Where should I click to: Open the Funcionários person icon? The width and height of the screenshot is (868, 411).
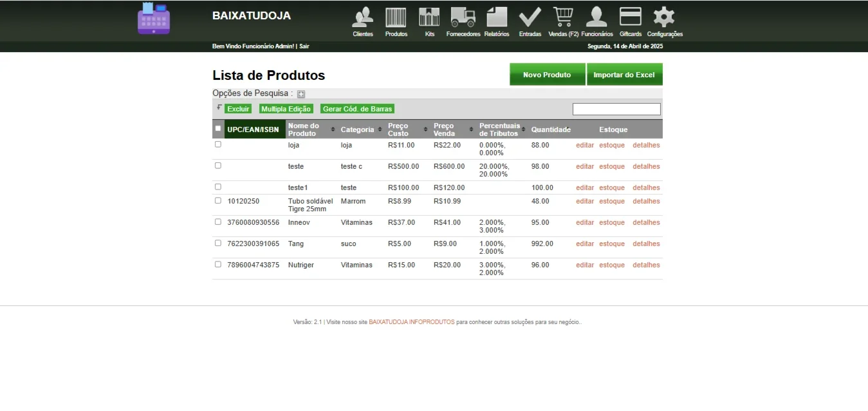pyautogui.click(x=597, y=21)
